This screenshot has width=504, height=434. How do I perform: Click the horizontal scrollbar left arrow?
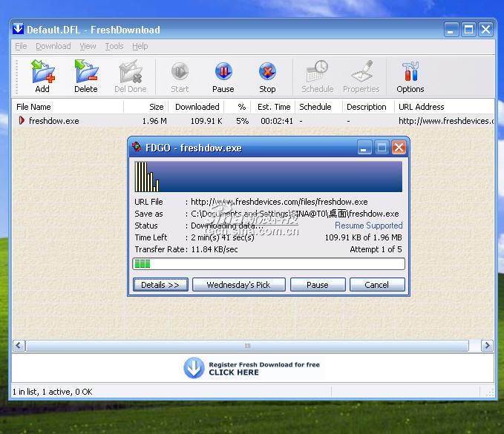pos(19,346)
